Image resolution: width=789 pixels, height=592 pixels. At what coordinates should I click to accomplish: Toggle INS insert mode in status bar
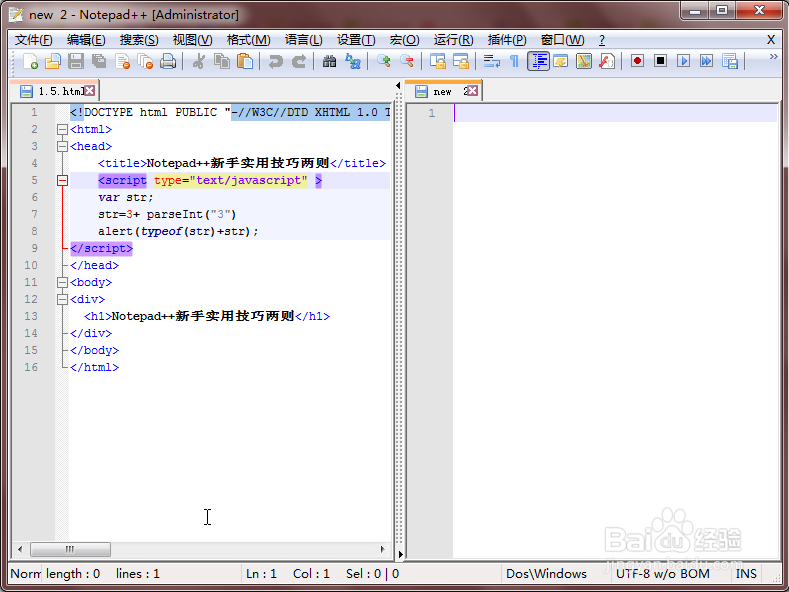(746, 574)
